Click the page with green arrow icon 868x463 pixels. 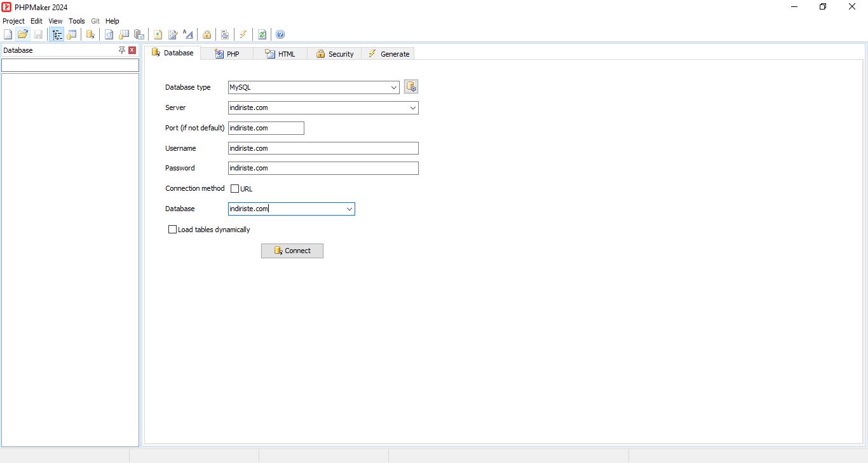point(158,34)
